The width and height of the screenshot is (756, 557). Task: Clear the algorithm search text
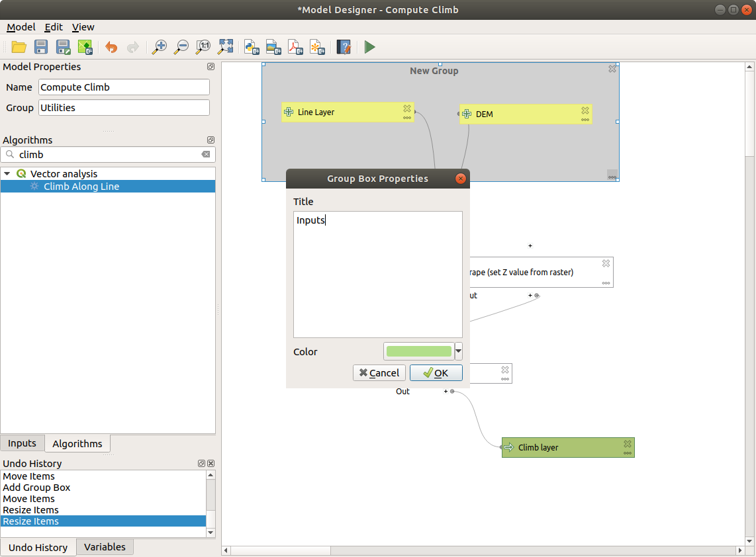click(x=206, y=154)
